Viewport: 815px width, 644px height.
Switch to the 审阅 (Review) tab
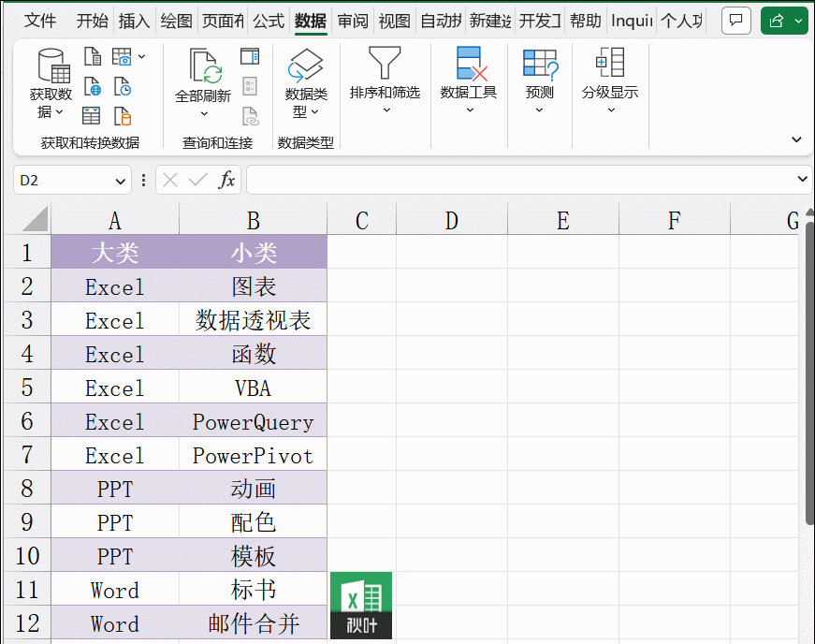(353, 21)
